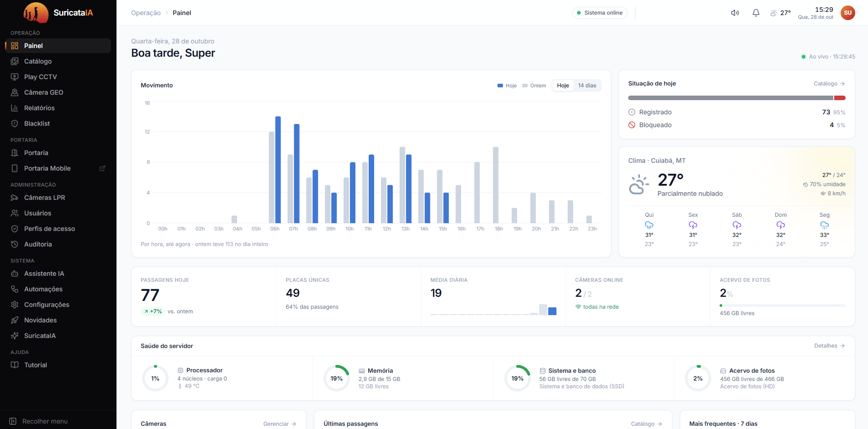Open the Catálogo sidebar icon

click(x=15, y=61)
